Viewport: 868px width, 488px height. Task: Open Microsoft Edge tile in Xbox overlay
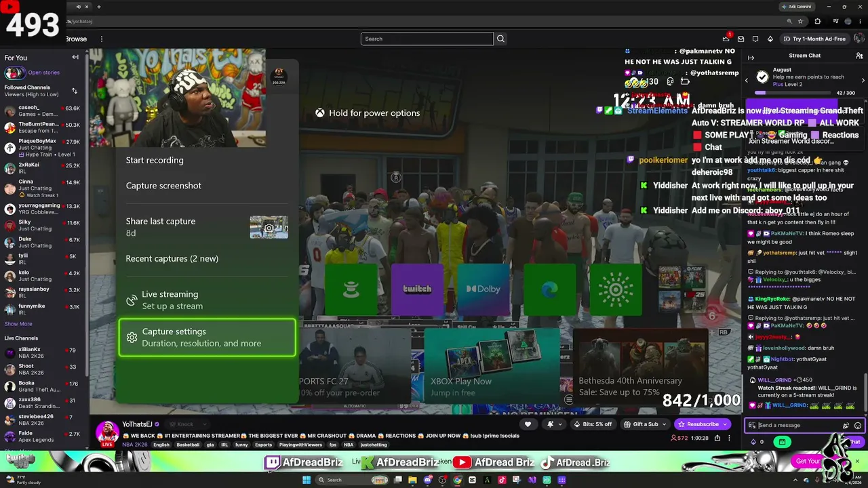coord(549,289)
